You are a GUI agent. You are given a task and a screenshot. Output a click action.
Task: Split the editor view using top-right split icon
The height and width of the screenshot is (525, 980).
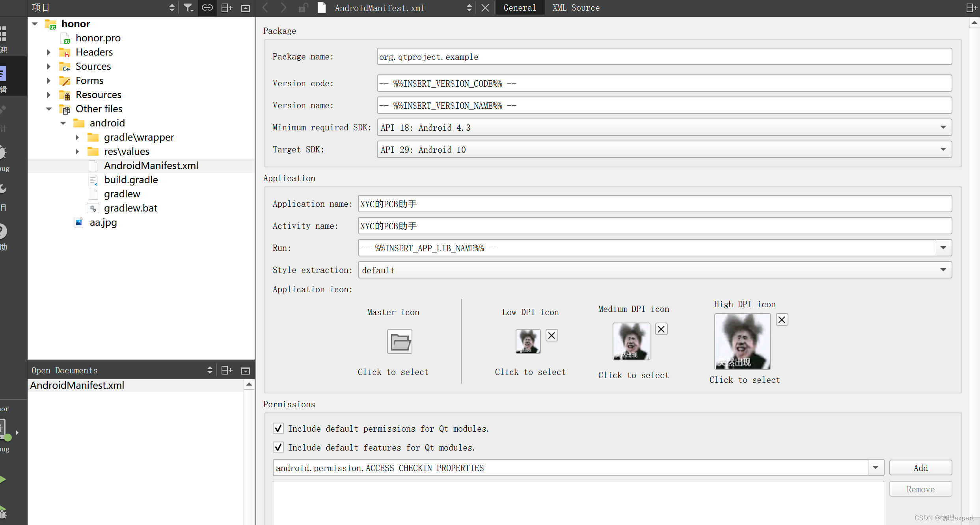click(x=972, y=8)
